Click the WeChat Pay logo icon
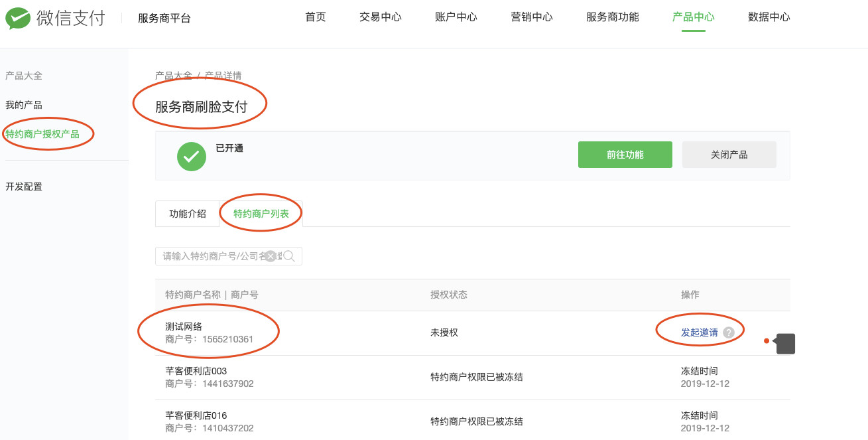This screenshot has height=440, width=868. click(x=18, y=18)
